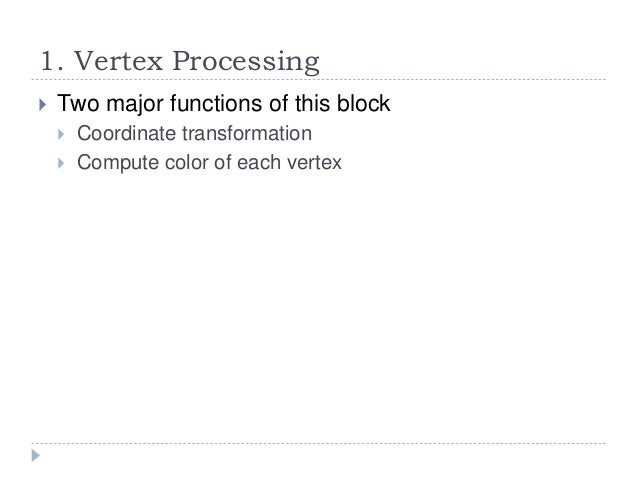Click the word 'Two' in the first bullet

coord(78,103)
